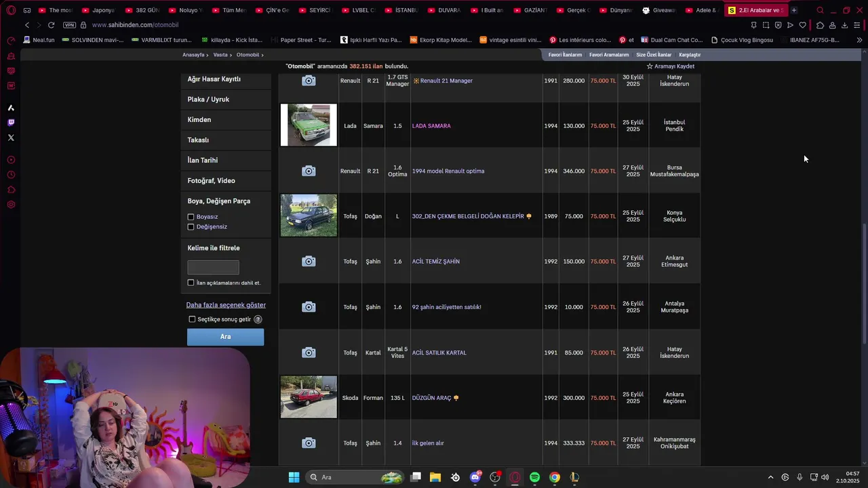
Task: Expand the İlan Tarihi filter
Action: tap(226, 161)
